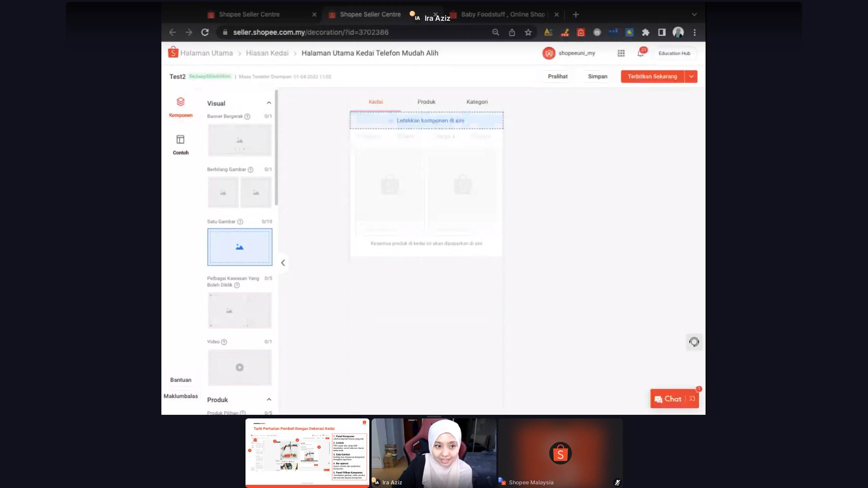Click the Pralihat button
The image size is (868, 488).
(x=557, y=76)
